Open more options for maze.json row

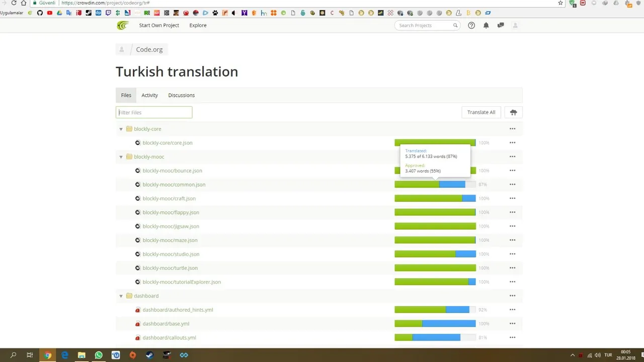(x=512, y=240)
